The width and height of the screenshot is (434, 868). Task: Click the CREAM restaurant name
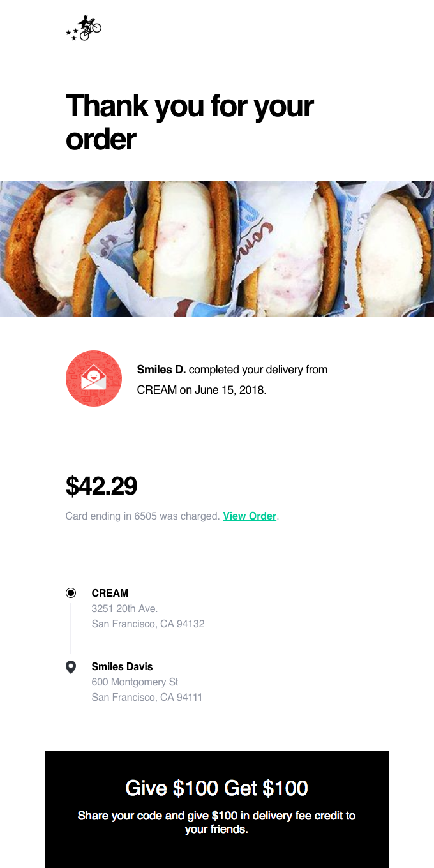110,593
